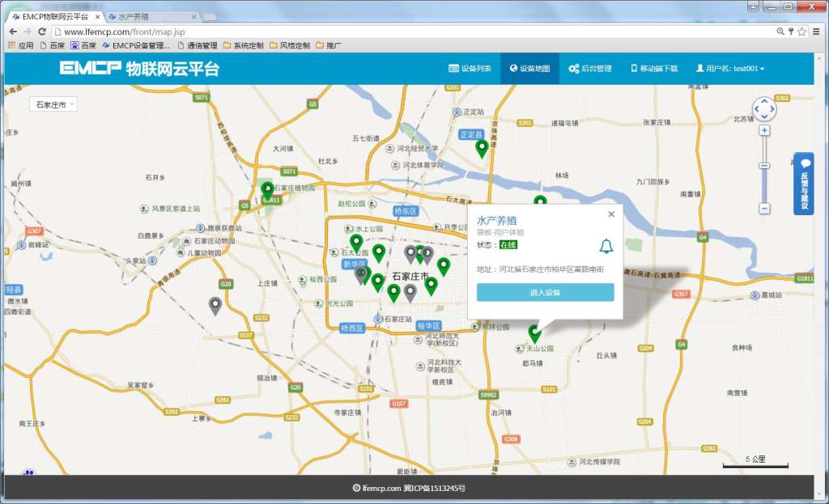Click the 河北经贸大学 map point icon
The height and width of the screenshot is (504, 829).
click(389, 149)
